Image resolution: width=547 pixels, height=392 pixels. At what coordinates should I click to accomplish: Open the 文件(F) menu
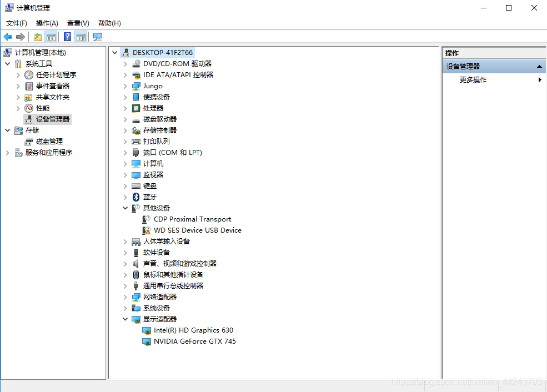(x=17, y=23)
